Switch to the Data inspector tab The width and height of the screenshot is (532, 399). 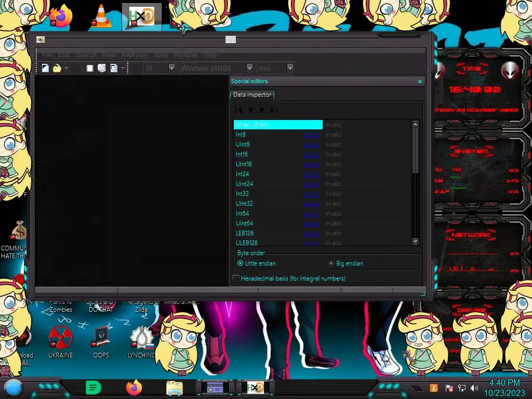click(252, 95)
